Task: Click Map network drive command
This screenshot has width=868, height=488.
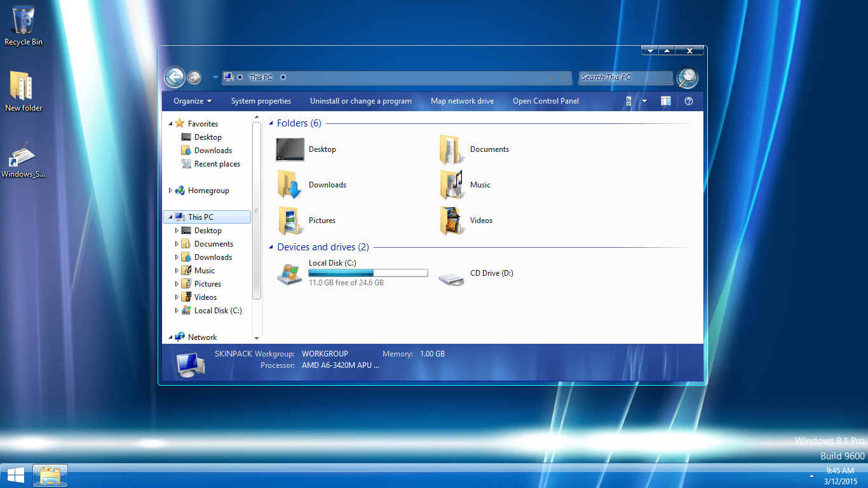Action: (462, 101)
